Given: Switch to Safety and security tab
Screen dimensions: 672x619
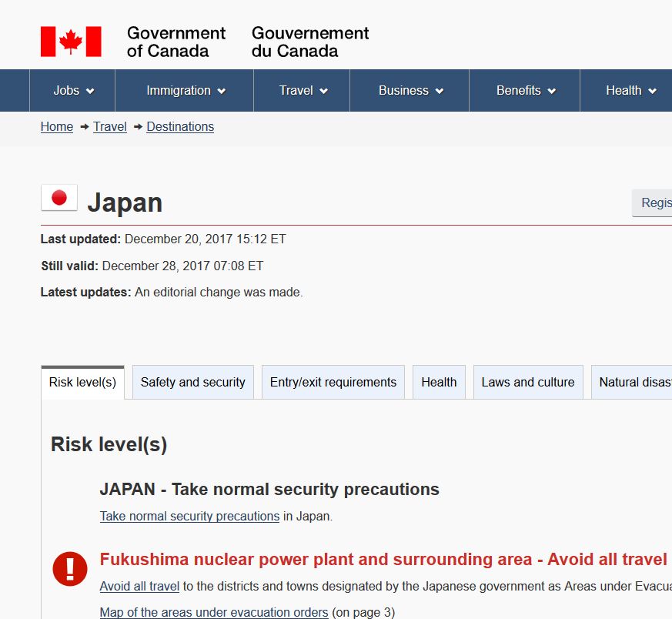Looking at the screenshot, I should 192,383.
